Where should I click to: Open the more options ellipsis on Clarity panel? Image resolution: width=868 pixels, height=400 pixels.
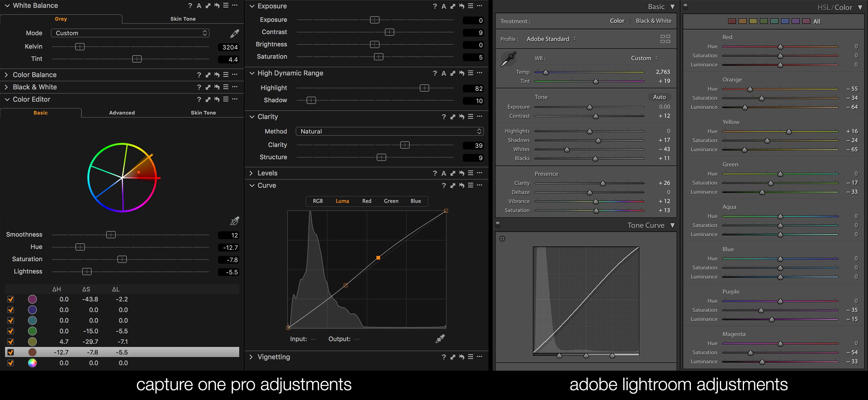(x=479, y=117)
